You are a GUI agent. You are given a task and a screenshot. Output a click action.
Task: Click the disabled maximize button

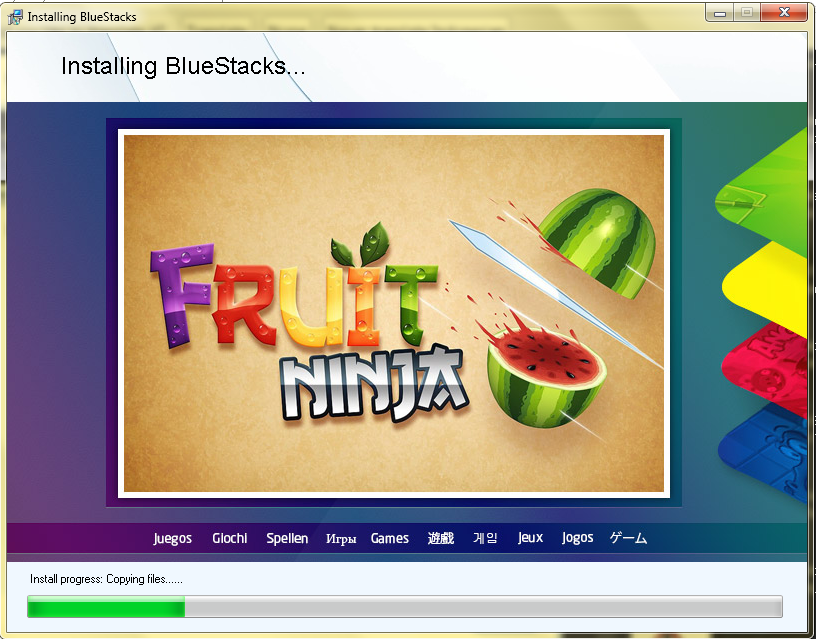tap(747, 13)
